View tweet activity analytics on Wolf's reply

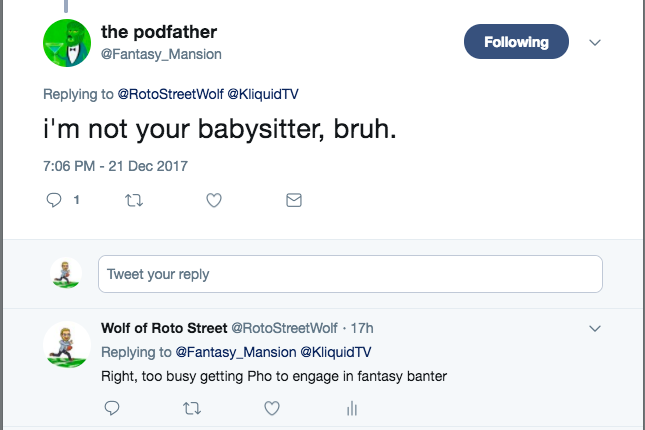point(351,408)
